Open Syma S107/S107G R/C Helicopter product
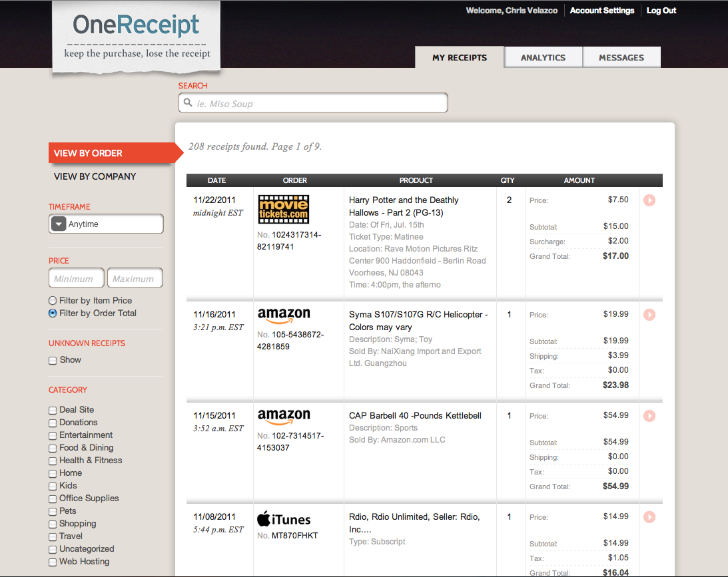The width and height of the screenshot is (728, 577). tap(418, 321)
